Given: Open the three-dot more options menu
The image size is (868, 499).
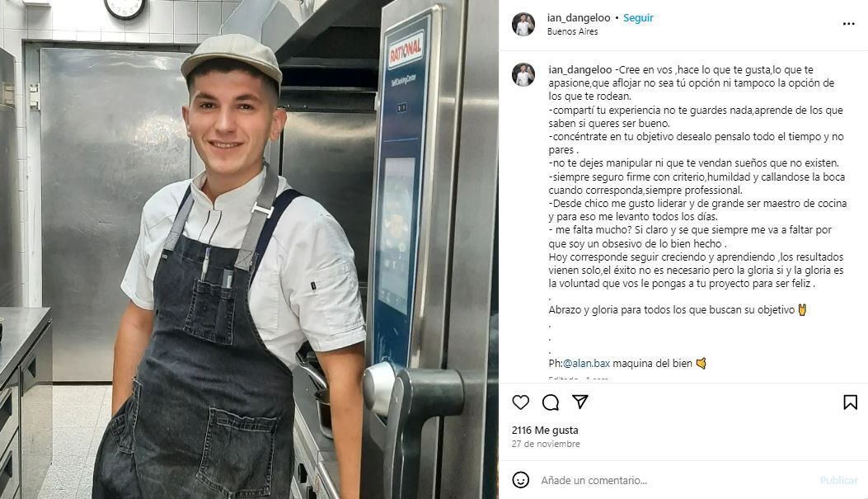Looking at the screenshot, I should pos(848,24).
